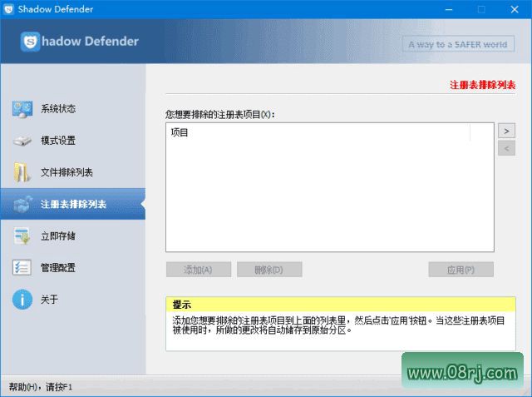Click the red 注册表排除列表 heading
532x397 pixels.
482,85
